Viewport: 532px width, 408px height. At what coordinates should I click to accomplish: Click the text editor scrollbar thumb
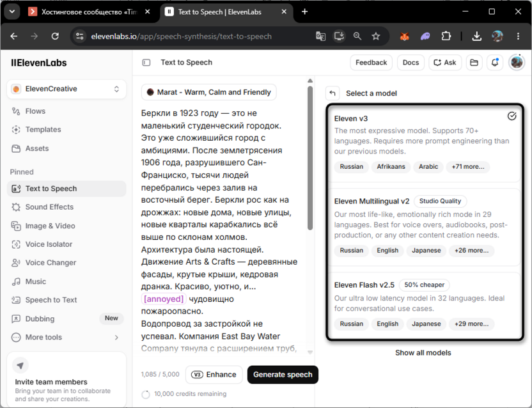pyautogui.click(x=309, y=158)
